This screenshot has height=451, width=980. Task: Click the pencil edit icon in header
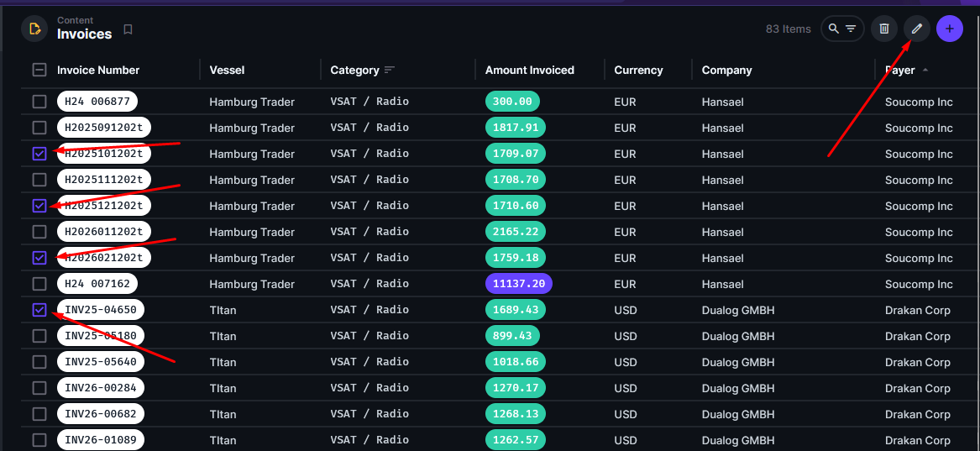[x=917, y=29]
